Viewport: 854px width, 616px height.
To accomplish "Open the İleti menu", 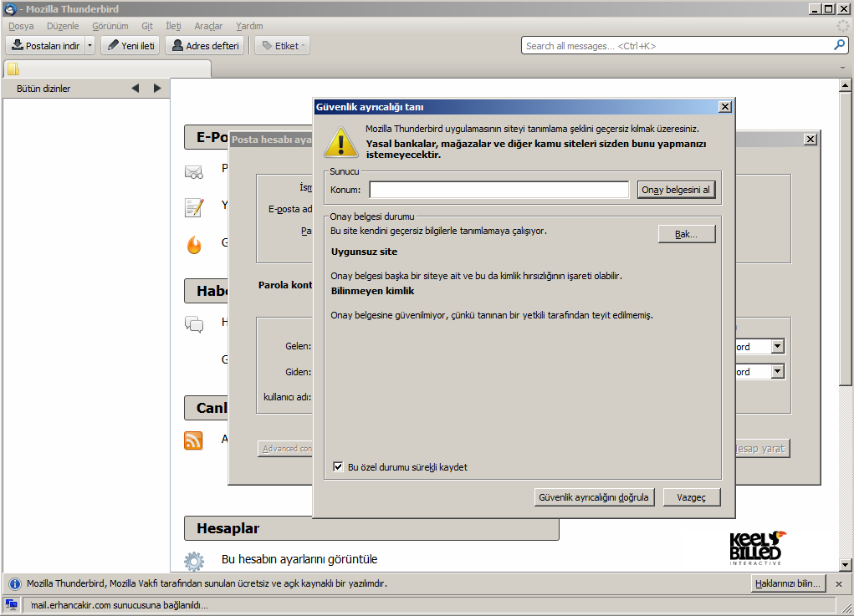I will (173, 26).
